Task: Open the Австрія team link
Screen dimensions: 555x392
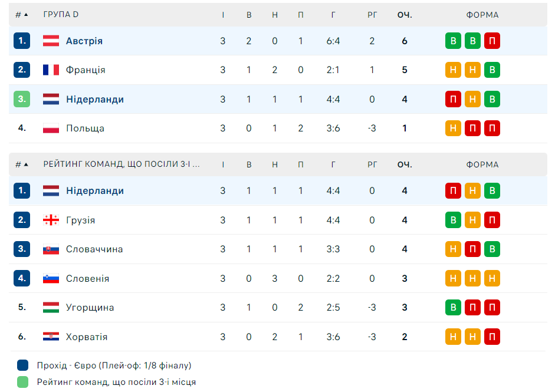Action: 84,41
